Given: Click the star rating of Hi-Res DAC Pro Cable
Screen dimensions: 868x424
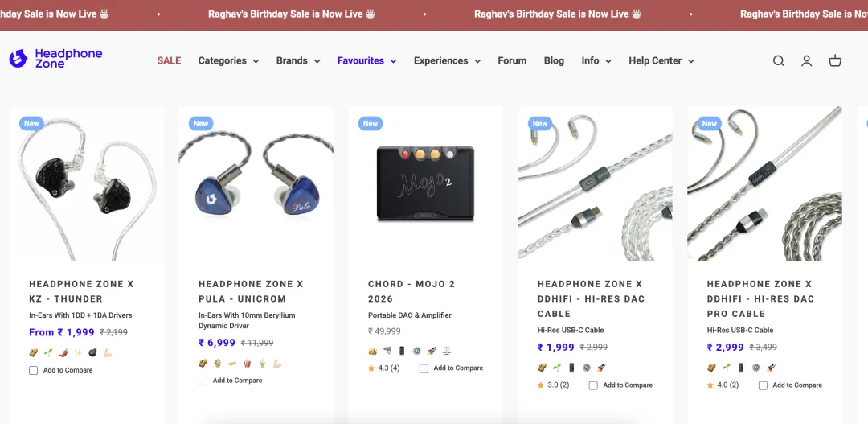Looking at the screenshot, I should (723, 385).
